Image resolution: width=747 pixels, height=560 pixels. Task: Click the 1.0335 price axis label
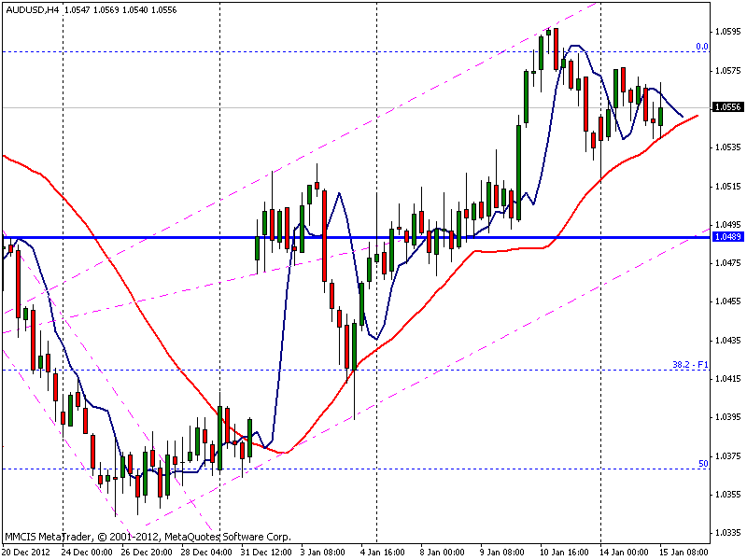[728, 532]
